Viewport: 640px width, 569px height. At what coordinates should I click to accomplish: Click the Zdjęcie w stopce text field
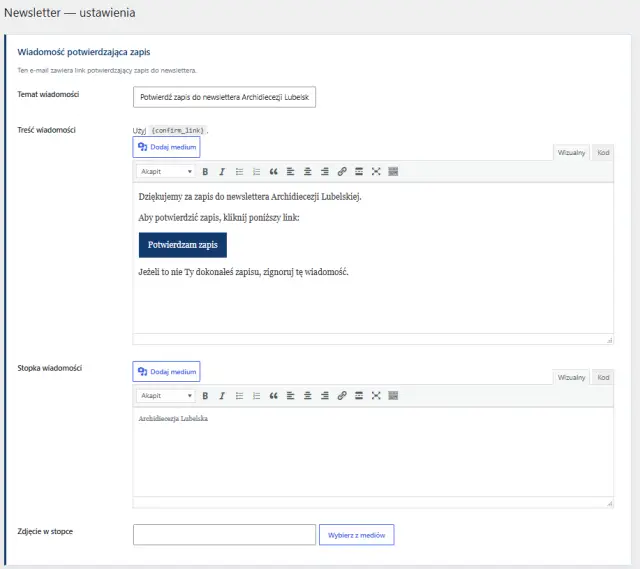point(224,535)
